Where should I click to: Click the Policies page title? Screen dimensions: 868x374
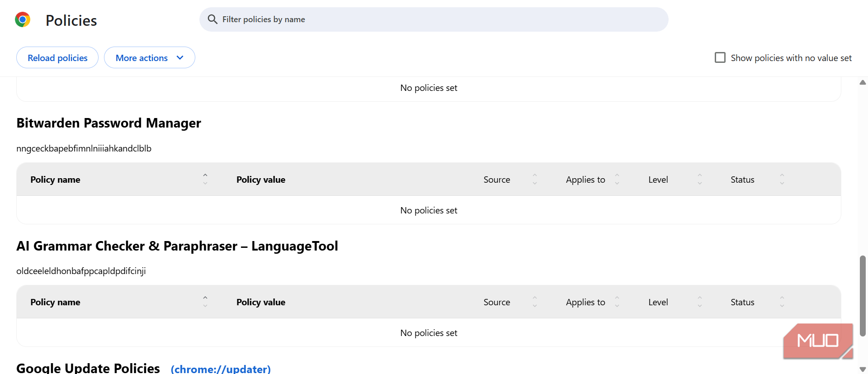coord(71,20)
